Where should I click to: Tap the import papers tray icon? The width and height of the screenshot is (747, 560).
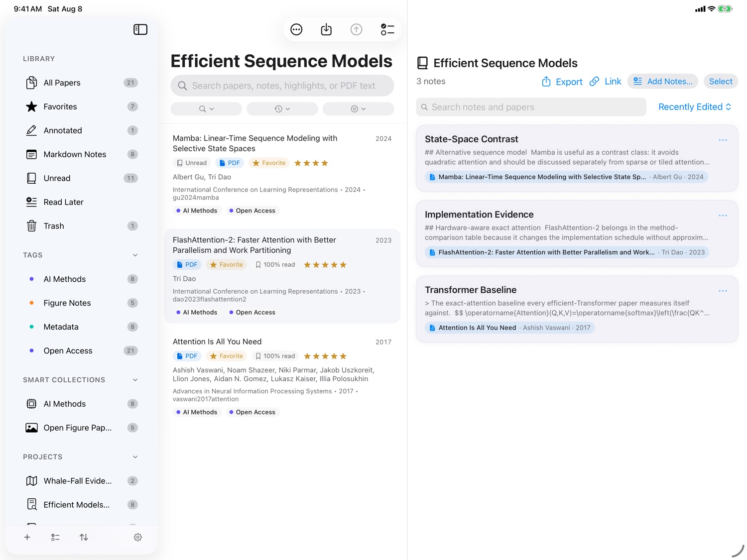326,30
